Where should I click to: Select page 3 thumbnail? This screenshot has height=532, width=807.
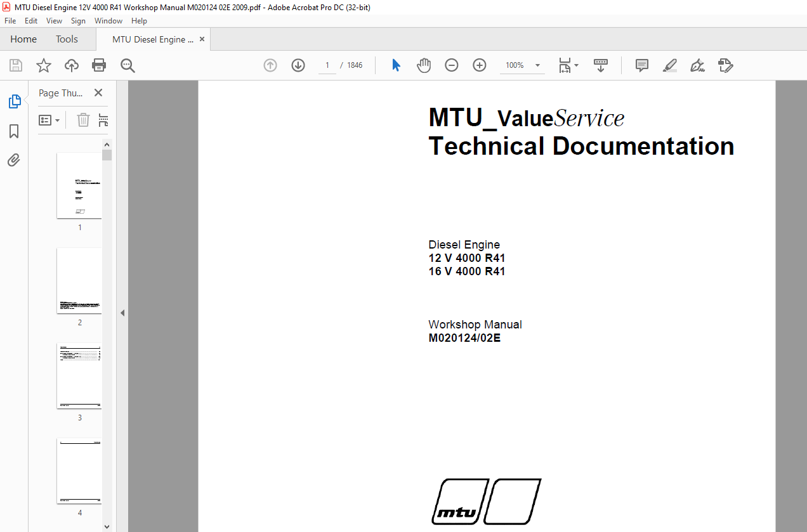79,375
